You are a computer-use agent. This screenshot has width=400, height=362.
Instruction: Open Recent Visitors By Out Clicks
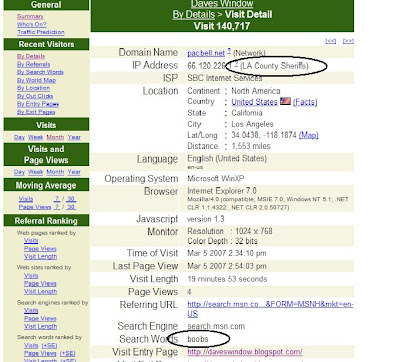pyautogui.click(x=35, y=96)
